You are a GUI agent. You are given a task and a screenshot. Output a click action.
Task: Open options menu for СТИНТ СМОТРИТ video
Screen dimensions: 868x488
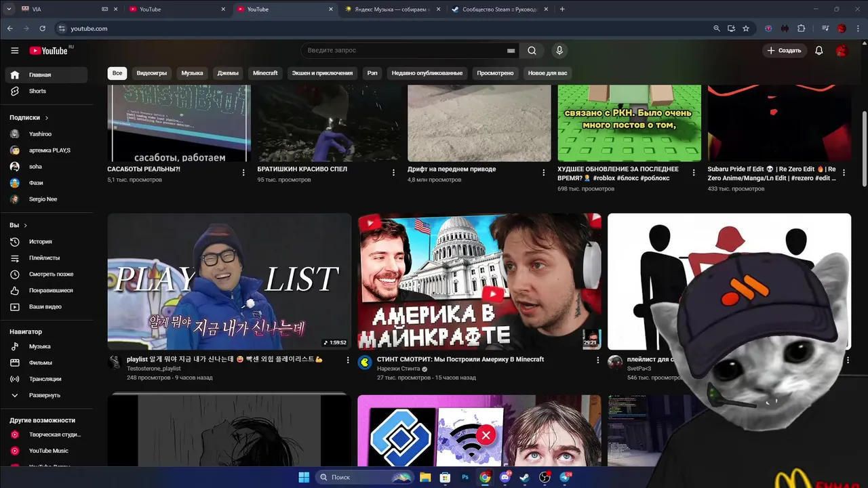pyautogui.click(x=598, y=361)
